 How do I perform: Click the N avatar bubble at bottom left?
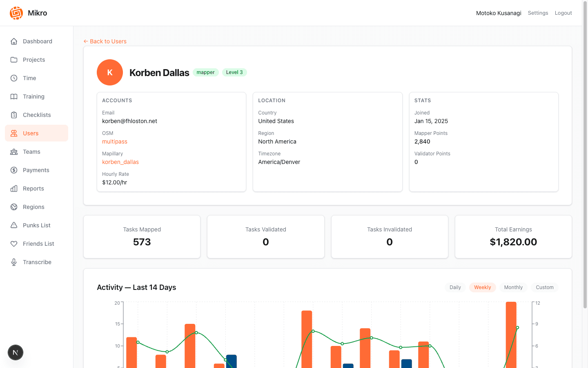(x=15, y=352)
